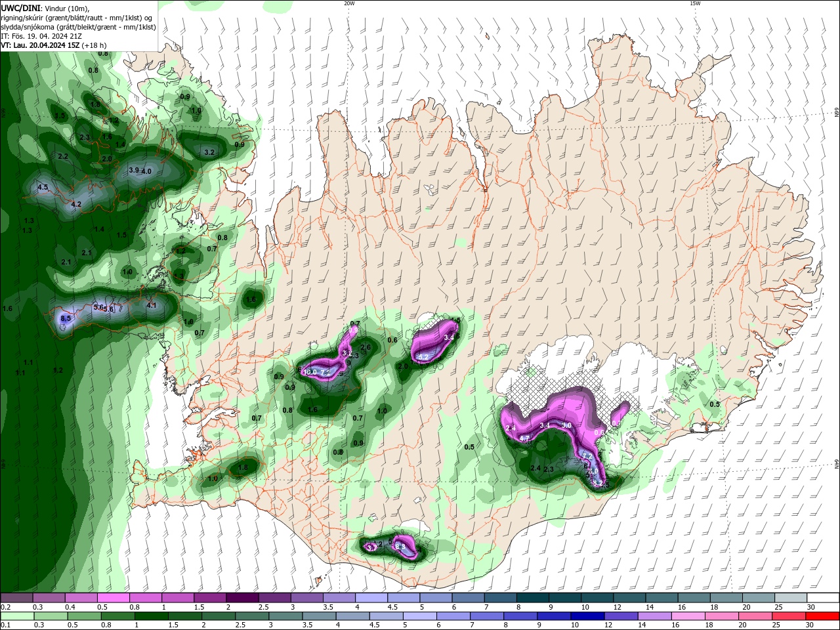Click the white final swatch of the upper legend

824,598
